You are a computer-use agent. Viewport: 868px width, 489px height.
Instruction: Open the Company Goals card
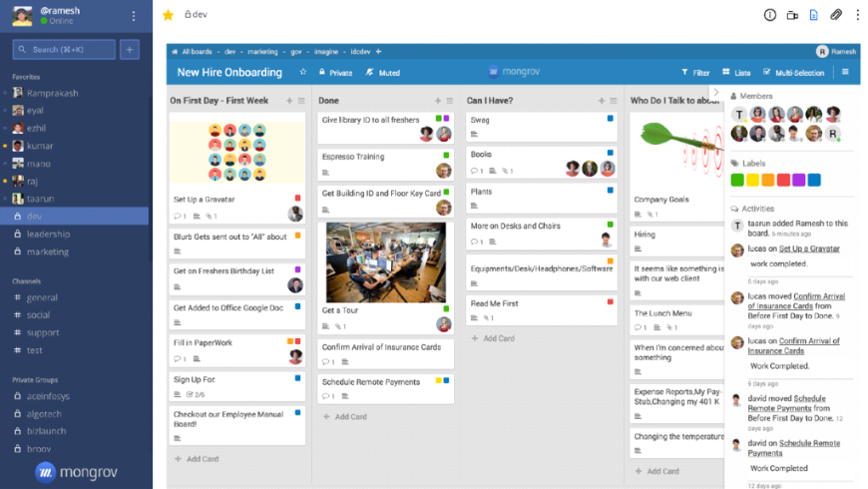pos(676,168)
